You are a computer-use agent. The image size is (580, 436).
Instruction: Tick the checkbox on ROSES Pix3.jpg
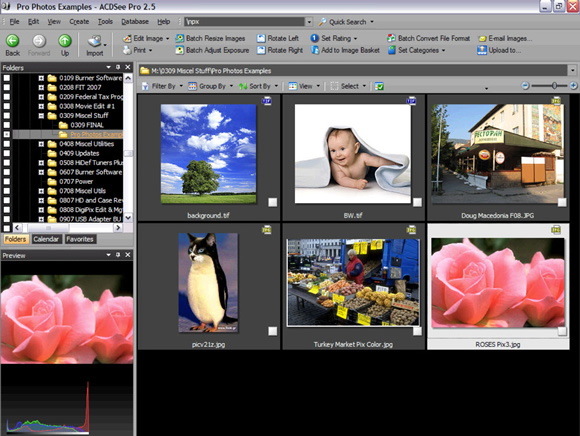click(x=562, y=331)
